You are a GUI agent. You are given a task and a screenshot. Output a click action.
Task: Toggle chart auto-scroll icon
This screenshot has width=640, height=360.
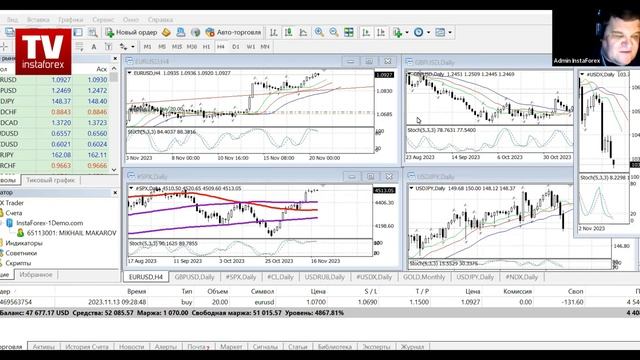tap(366, 32)
